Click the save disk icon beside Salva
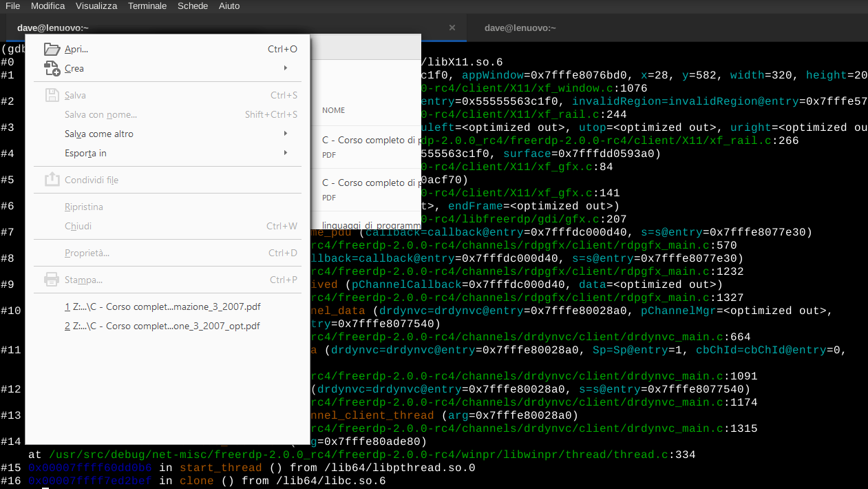This screenshot has width=868, height=489. point(52,94)
